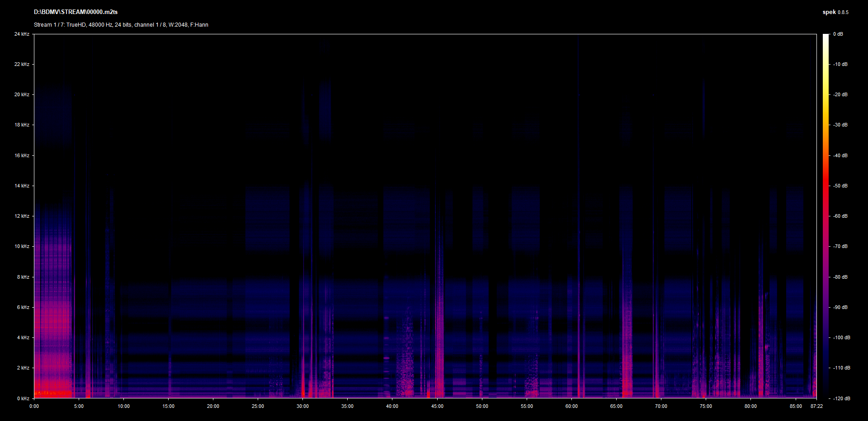Click the TrueHD stream info line
This screenshot has width=868, height=421.
point(121,25)
